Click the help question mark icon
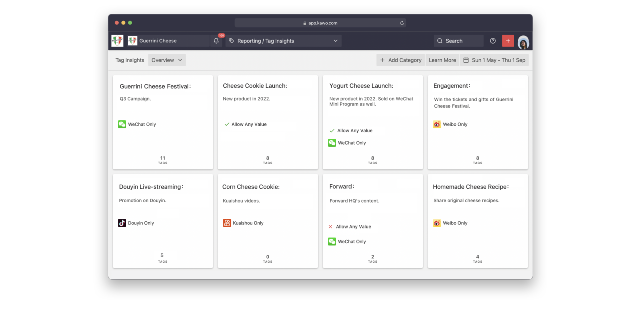644x335 pixels. pos(493,41)
